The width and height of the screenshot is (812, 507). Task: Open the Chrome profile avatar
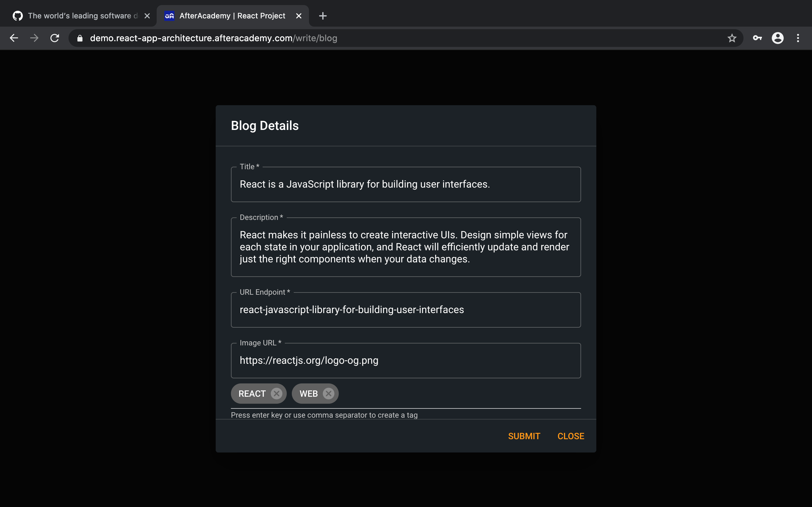coord(777,38)
